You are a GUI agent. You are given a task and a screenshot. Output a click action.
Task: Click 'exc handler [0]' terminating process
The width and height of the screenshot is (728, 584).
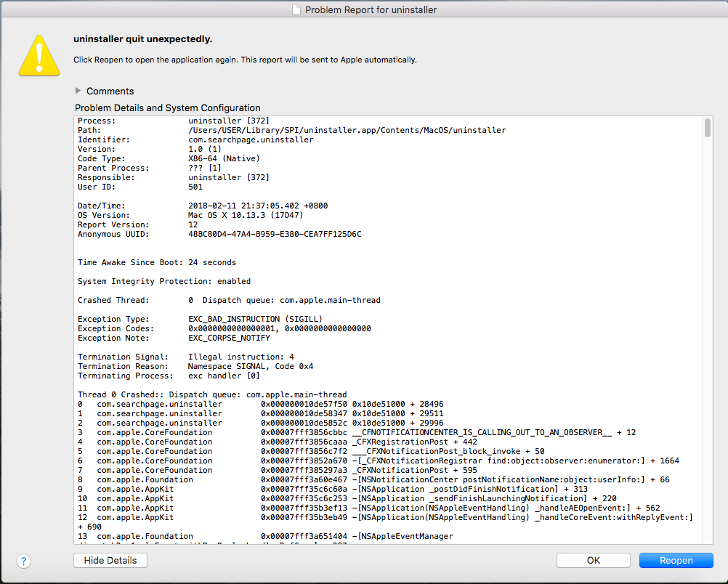tap(224, 376)
